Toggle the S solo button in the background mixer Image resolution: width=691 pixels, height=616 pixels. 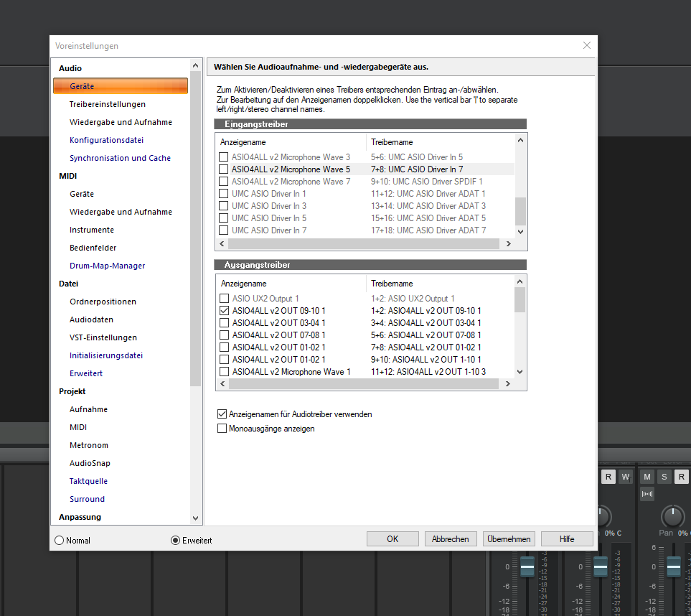point(664,477)
